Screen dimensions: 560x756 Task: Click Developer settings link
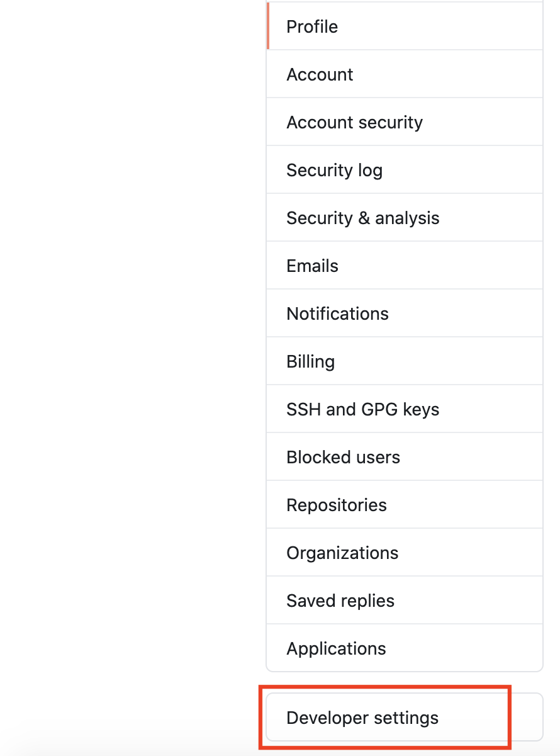tap(362, 718)
